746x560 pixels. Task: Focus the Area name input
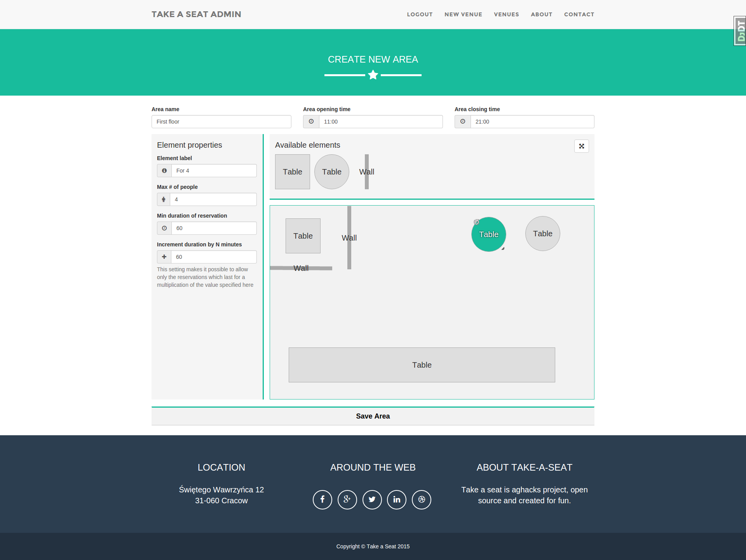click(221, 122)
